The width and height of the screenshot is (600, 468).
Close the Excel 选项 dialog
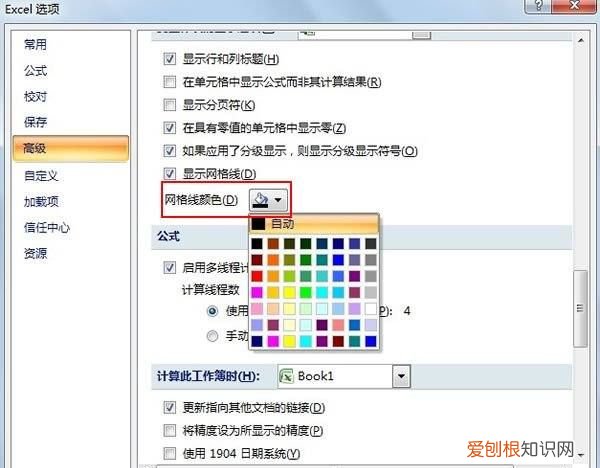pos(574,5)
